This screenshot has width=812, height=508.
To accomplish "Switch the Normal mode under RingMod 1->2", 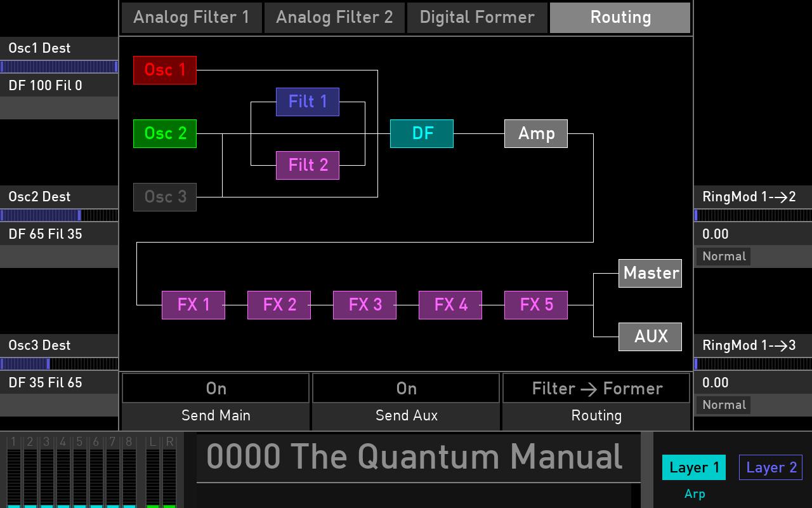I will 723,256.
